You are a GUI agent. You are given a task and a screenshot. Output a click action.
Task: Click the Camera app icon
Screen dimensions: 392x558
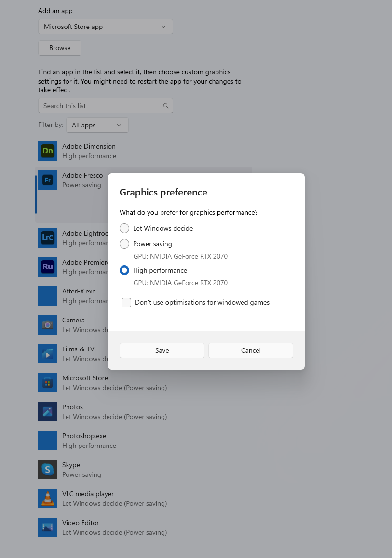point(47,324)
